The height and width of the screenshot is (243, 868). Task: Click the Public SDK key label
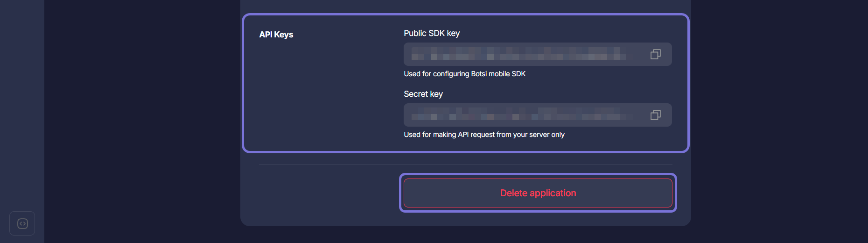[432, 33]
